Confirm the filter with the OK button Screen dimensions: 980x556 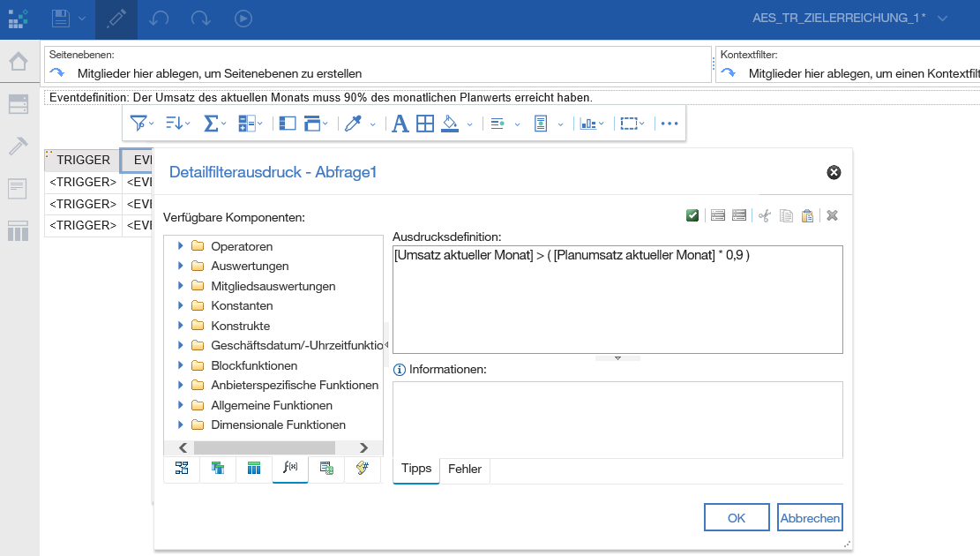click(736, 517)
